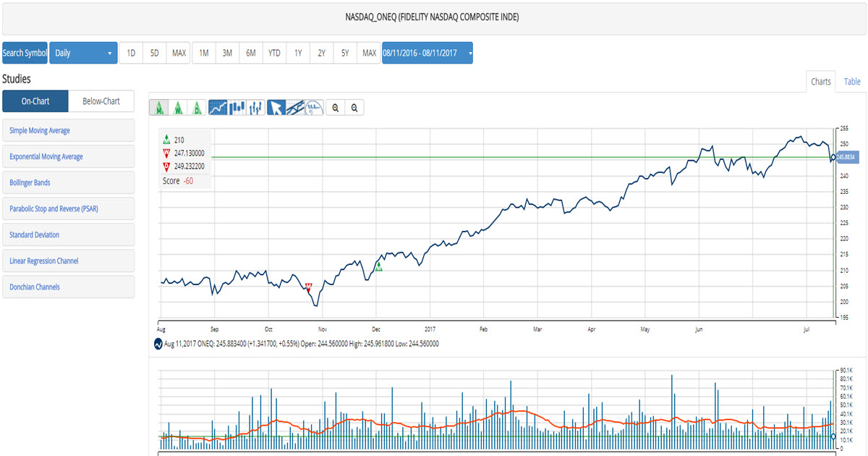Toggle the monthly triangle (M) indicator

pos(158,108)
